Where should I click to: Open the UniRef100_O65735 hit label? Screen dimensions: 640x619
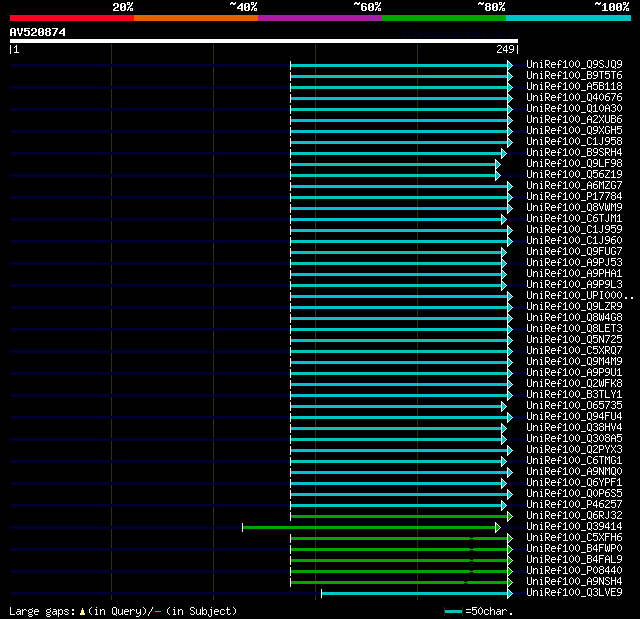[x=574, y=406]
